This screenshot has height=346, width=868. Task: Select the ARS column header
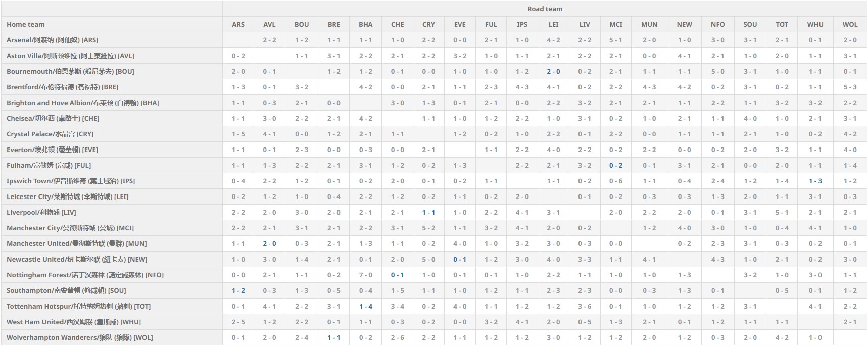[x=238, y=24]
